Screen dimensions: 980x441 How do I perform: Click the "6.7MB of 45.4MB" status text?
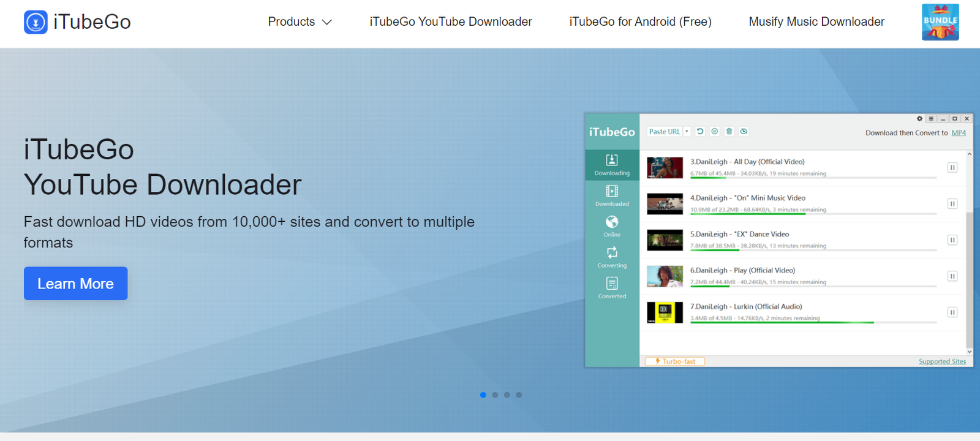coord(713,173)
